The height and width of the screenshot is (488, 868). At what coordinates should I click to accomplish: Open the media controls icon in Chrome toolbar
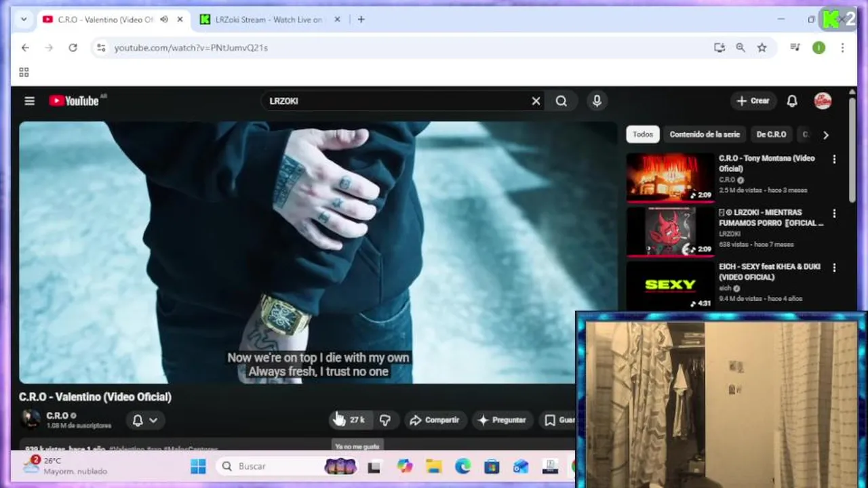795,47
